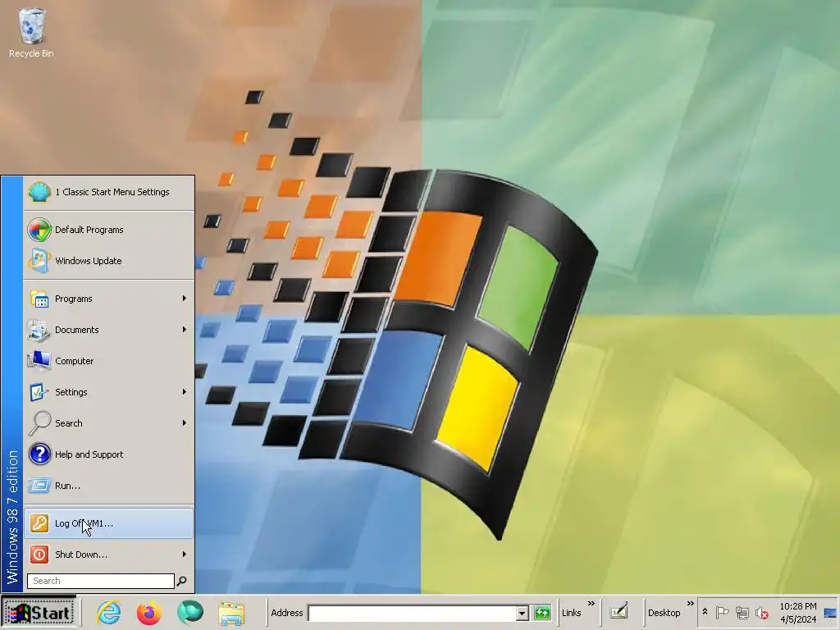The image size is (840, 630).
Task: Click the Computer monitor icon
Action: [39, 361]
